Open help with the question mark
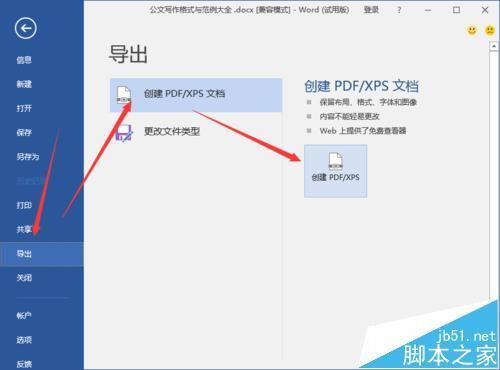The image size is (500, 370). (399, 10)
